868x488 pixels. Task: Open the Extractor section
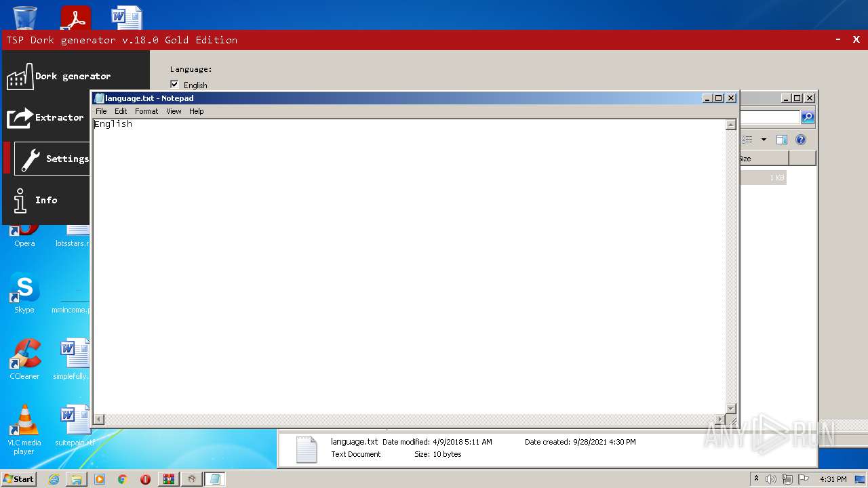(60, 117)
